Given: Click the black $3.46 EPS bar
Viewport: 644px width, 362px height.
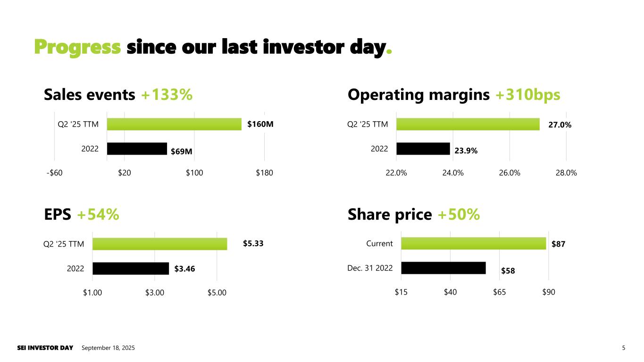Looking at the screenshot, I should click(131, 268).
